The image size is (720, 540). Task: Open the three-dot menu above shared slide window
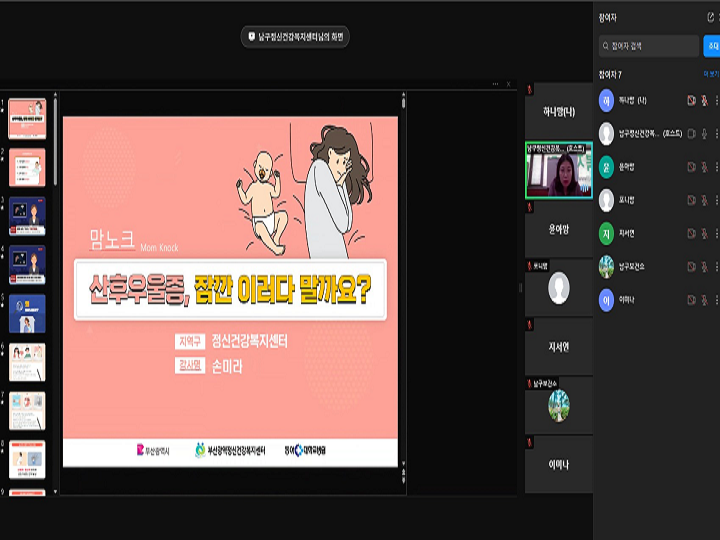(x=496, y=84)
